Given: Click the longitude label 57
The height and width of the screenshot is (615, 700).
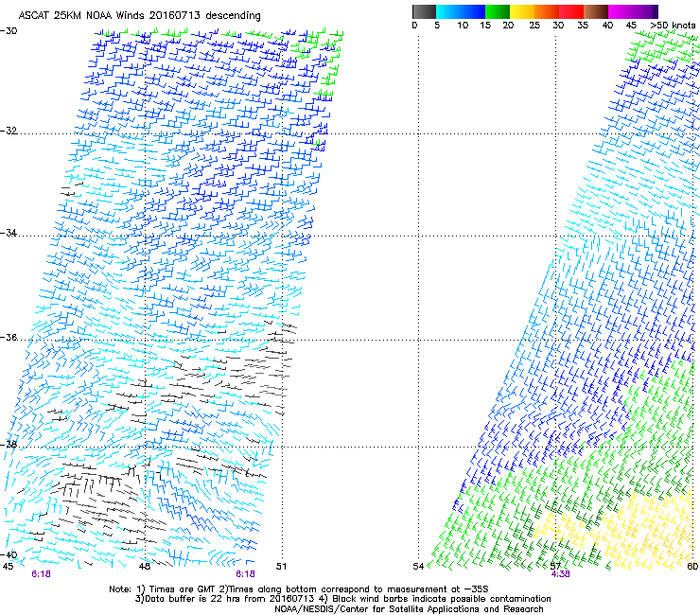Looking at the screenshot, I should click(x=555, y=567).
